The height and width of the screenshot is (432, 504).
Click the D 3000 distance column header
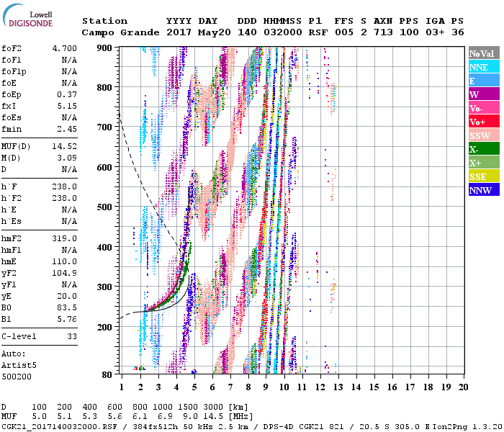click(x=213, y=407)
